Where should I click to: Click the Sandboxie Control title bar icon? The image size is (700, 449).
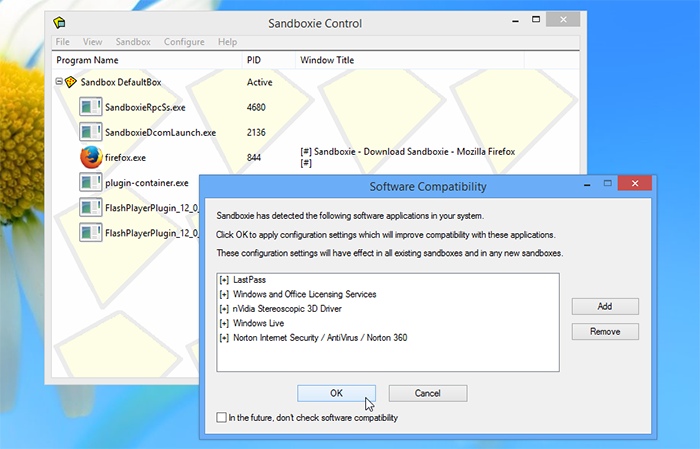(x=60, y=22)
